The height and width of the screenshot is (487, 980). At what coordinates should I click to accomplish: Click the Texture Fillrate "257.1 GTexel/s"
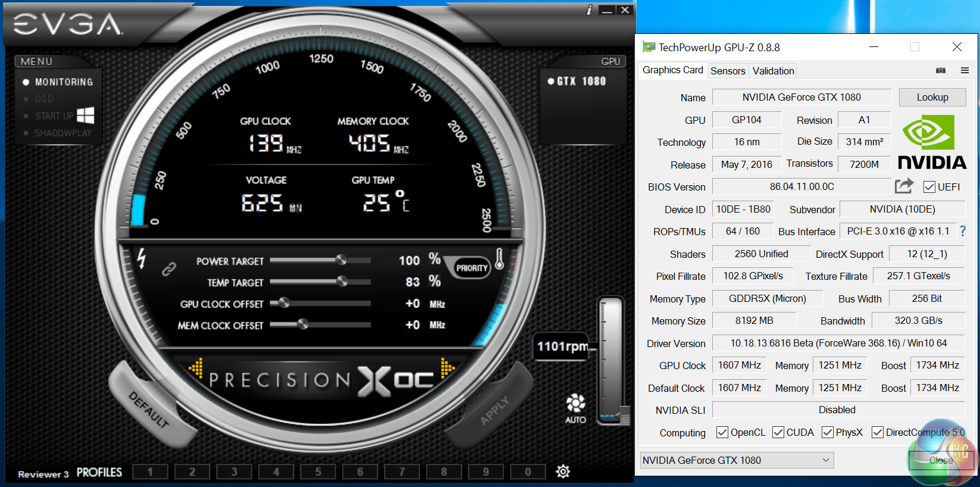click(919, 276)
